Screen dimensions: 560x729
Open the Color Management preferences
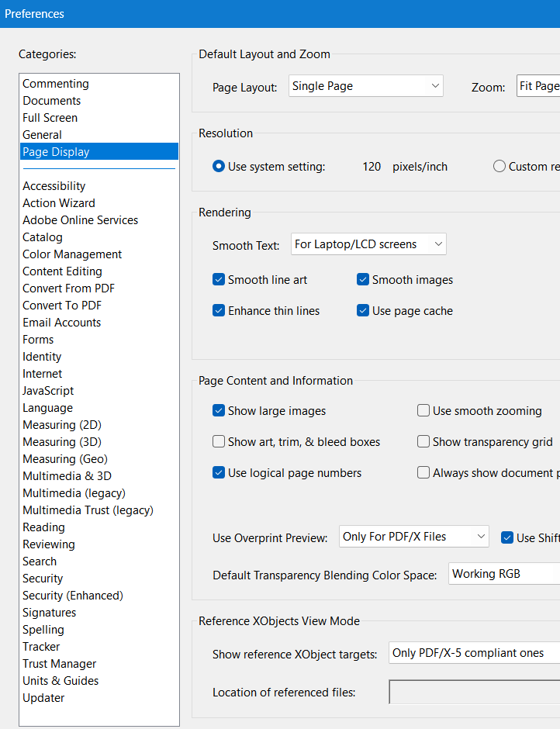(71, 254)
